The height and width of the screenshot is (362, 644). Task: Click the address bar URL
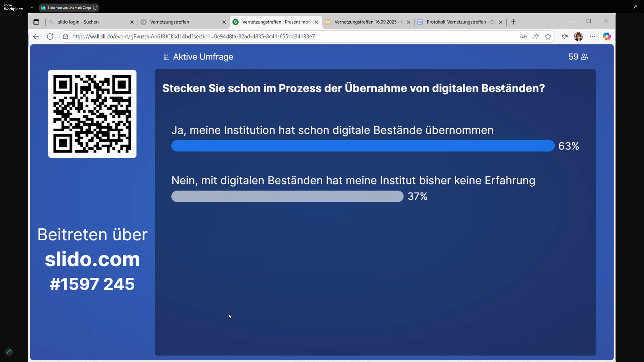(193, 36)
